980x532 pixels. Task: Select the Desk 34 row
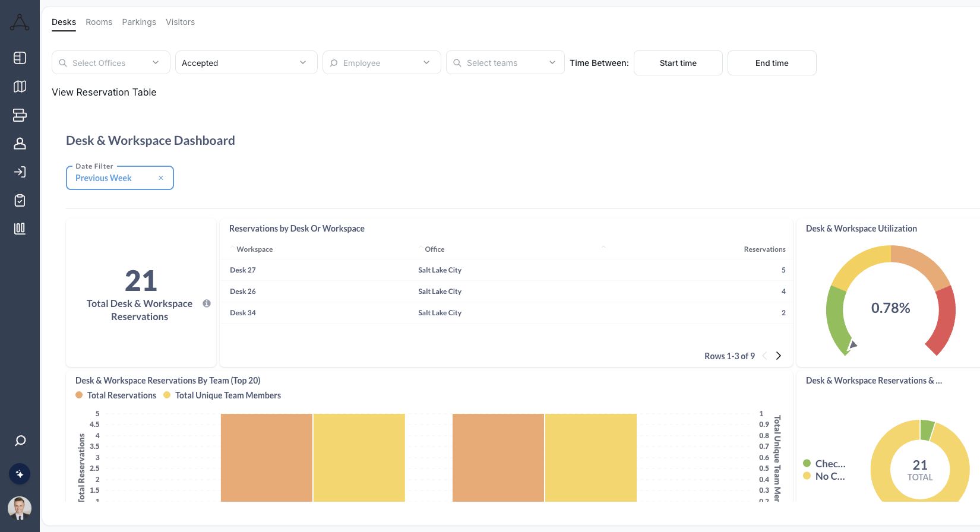tap(507, 313)
